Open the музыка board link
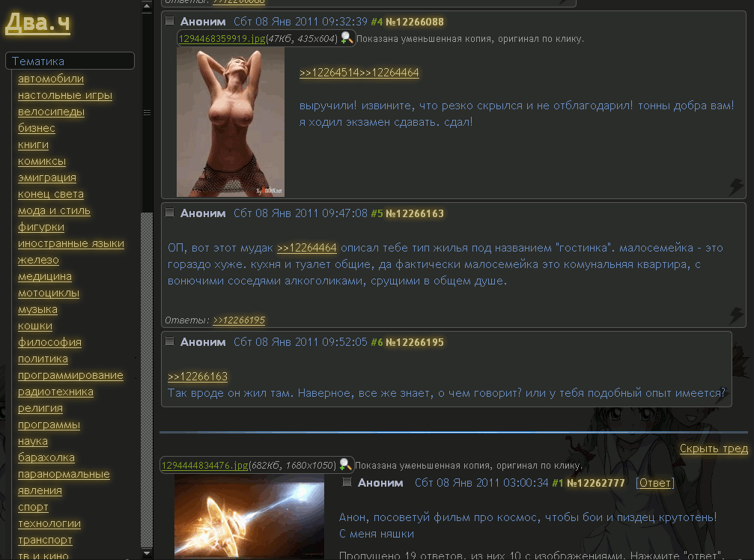 point(37,309)
